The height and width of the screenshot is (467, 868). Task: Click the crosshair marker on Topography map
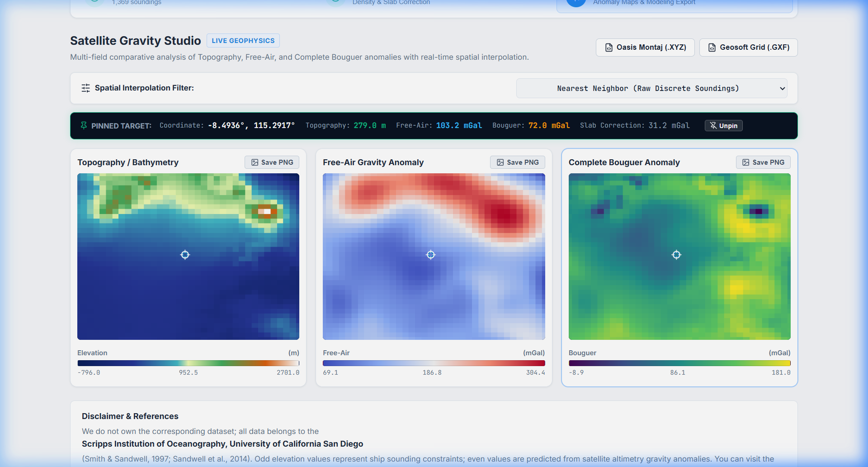(185, 255)
